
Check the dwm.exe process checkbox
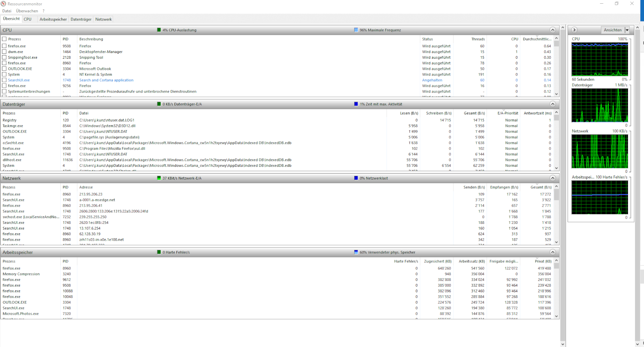pyautogui.click(x=4, y=52)
